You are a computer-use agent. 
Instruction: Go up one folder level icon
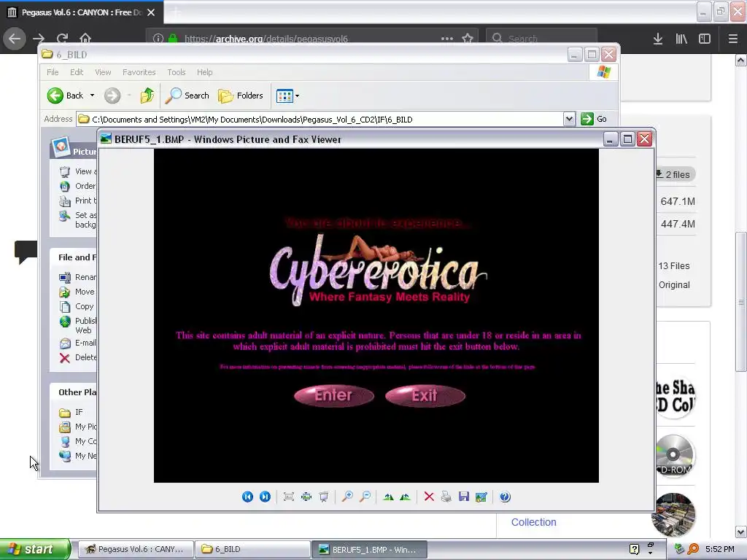tap(147, 96)
